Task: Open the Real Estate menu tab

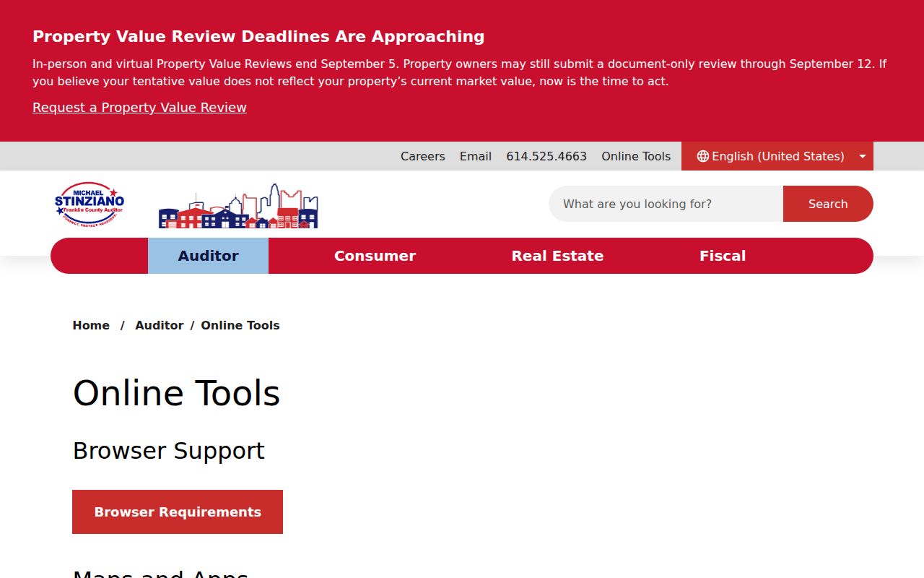Action: click(x=557, y=256)
